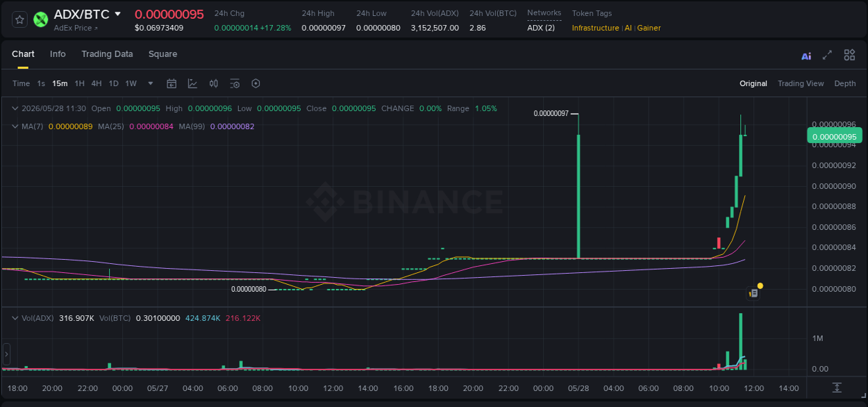Viewport: 868px width, 407px height.
Task: Expand the side panel arrow at left edge
Action: tap(6, 354)
